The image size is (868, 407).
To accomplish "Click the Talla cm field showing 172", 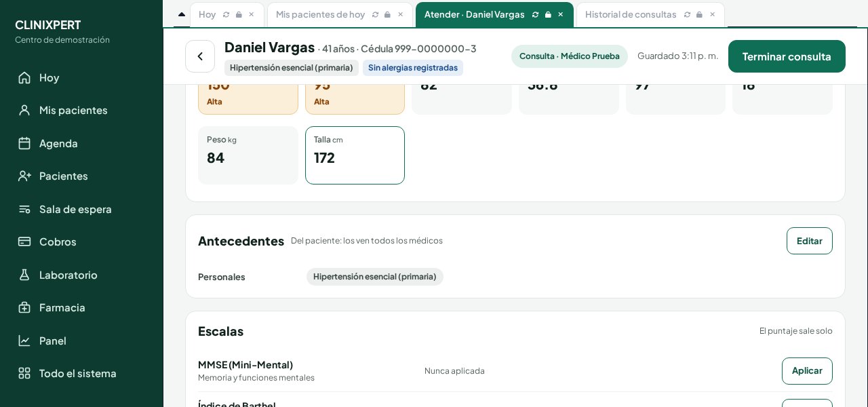I will [355, 155].
